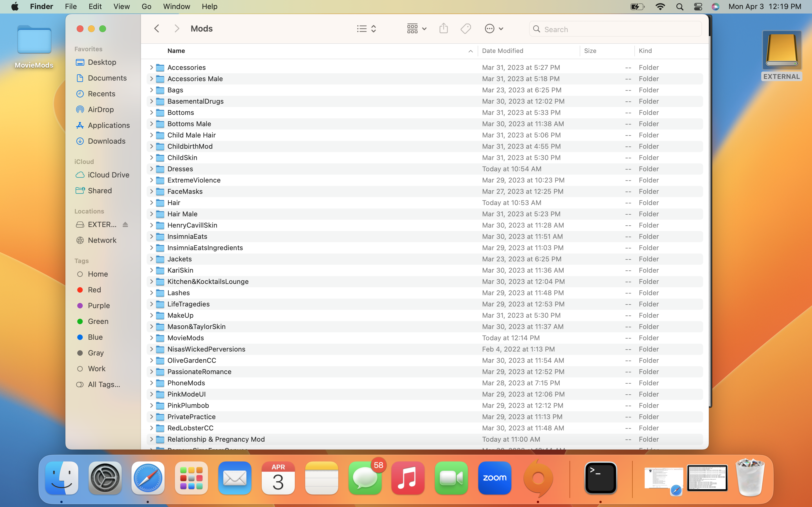Expand the Hair Male folder arrow
This screenshot has width=812, height=507.
151,214
